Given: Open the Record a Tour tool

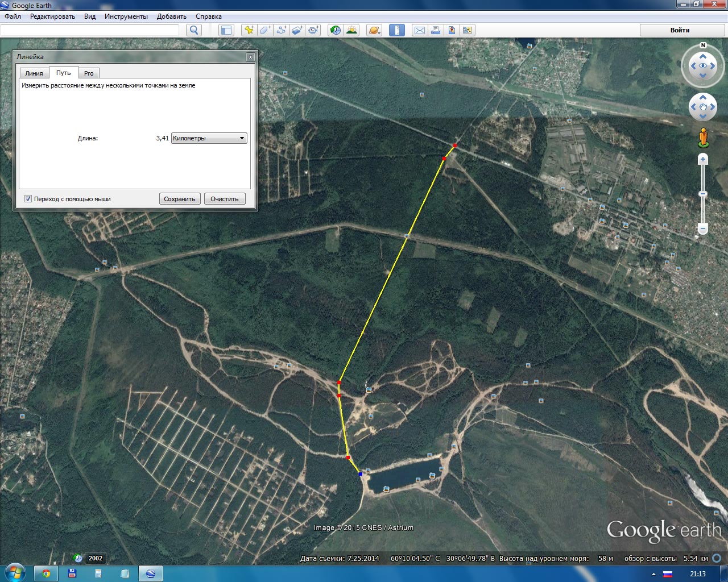Looking at the screenshot, I should (x=313, y=30).
